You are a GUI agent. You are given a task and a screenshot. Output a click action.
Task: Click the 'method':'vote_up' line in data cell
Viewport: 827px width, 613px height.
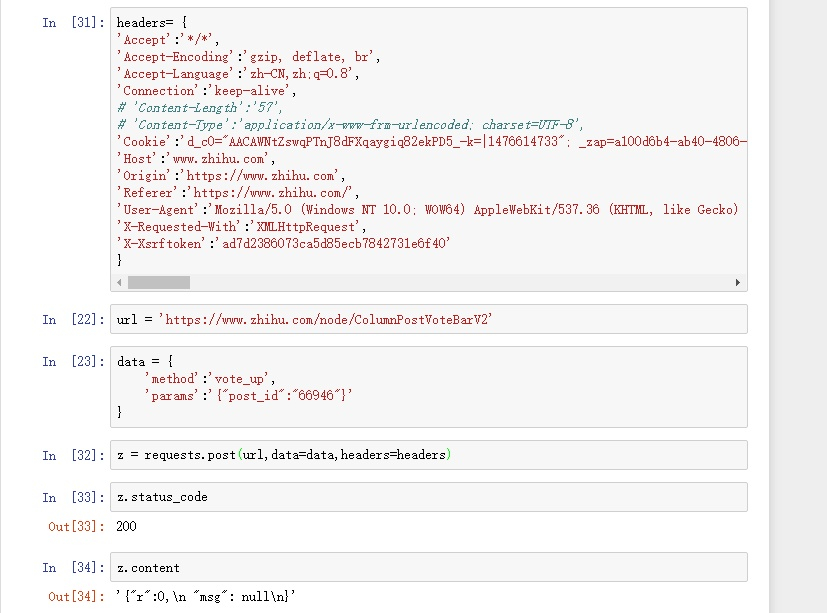click(209, 378)
